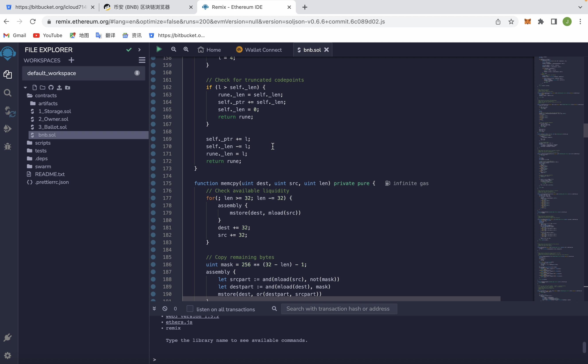Open the search-in-files sidebar icon
This screenshot has width=588, height=364.
click(8, 93)
